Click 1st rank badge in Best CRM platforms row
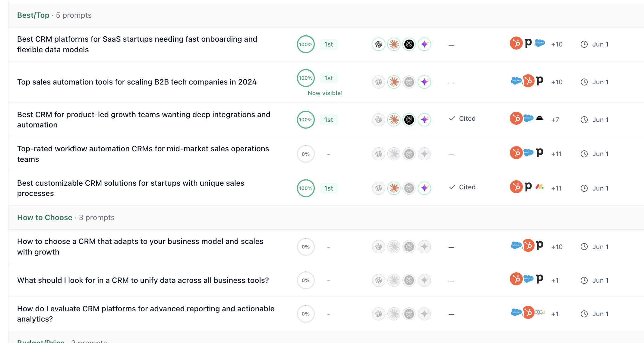Image resolution: width=644 pixels, height=343 pixels. (329, 44)
